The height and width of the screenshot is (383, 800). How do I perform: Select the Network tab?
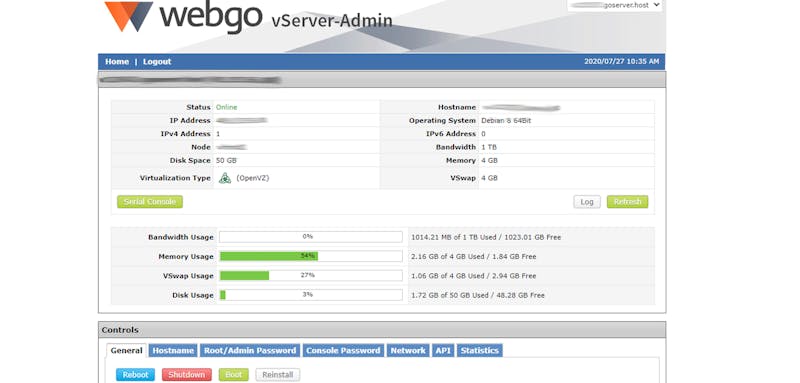point(408,350)
